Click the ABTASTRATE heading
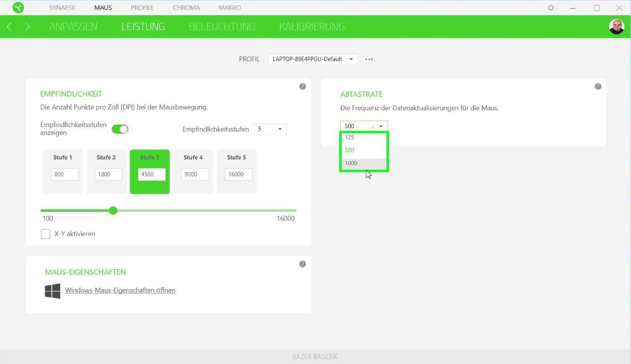Image resolution: width=631 pixels, height=364 pixels. pyautogui.click(x=361, y=94)
